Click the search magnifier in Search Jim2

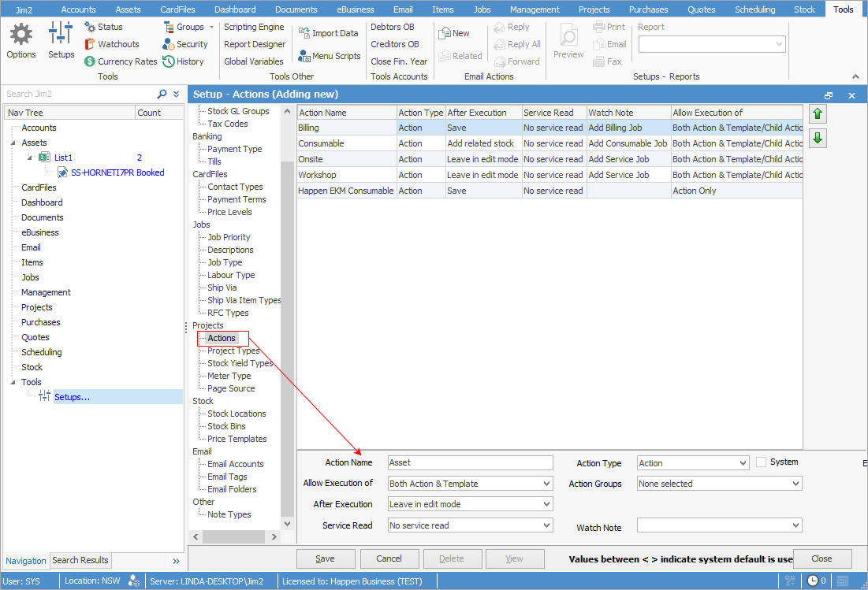tap(162, 94)
